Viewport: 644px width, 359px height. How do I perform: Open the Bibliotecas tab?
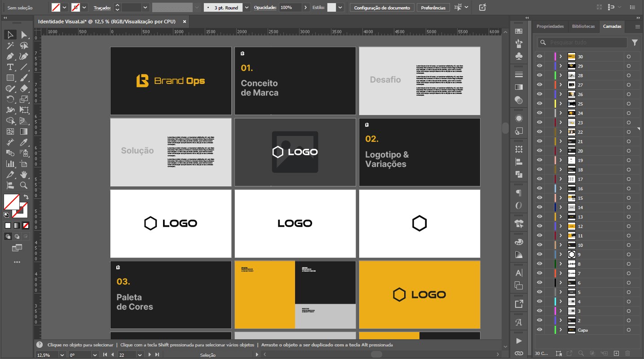click(x=583, y=26)
